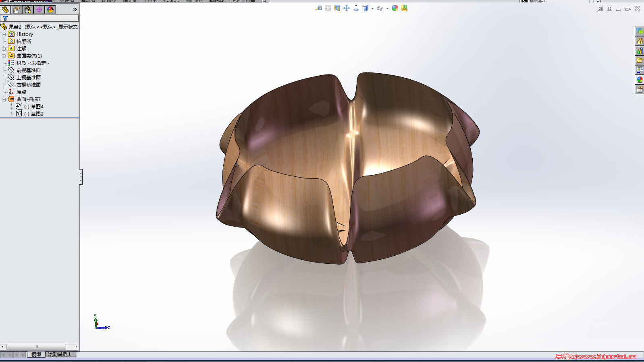Image resolution: width=644 pixels, height=362 pixels.
Task: Select the 原点 origin icon
Action: pyautogui.click(x=11, y=92)
